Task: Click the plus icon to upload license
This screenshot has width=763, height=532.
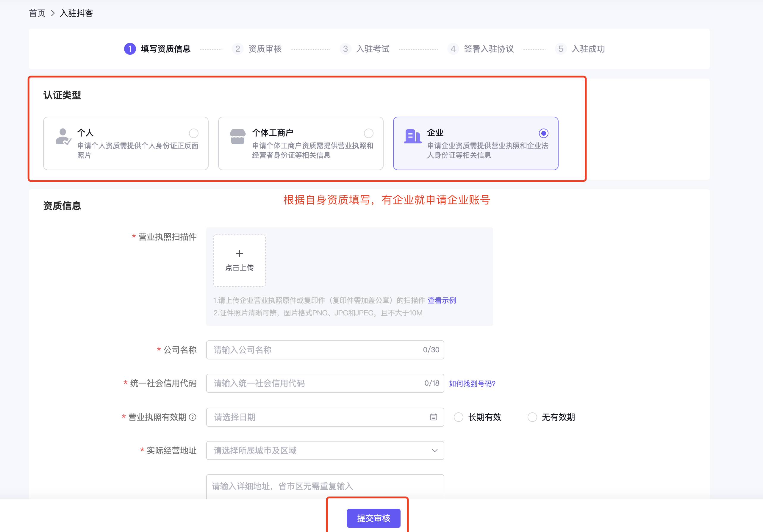Action: 239,254
